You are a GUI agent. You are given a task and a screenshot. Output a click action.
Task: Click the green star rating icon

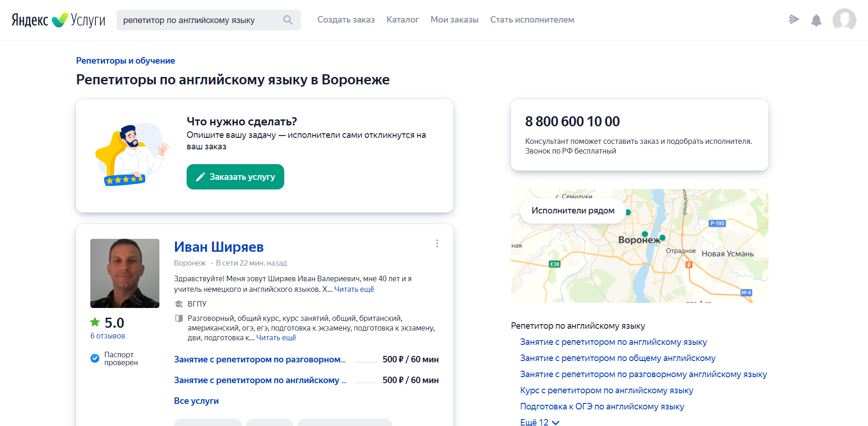click(x=95, y=322)
